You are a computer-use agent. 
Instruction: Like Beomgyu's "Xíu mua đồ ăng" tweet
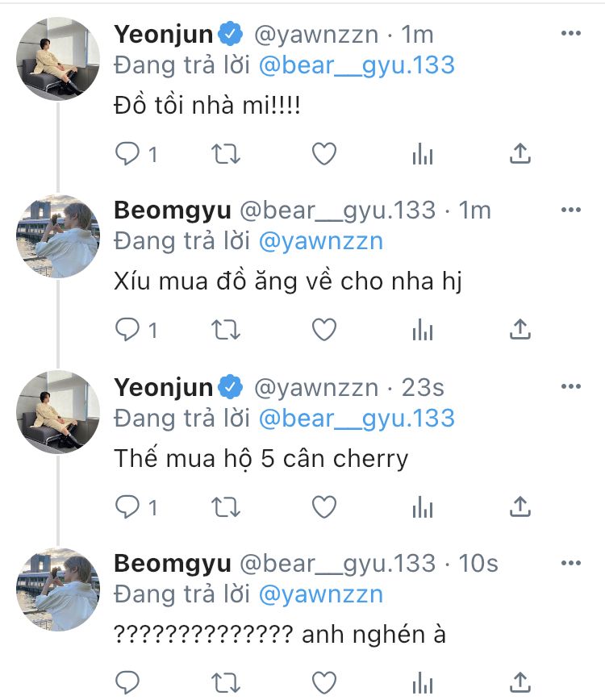click(x=323, y=329)
